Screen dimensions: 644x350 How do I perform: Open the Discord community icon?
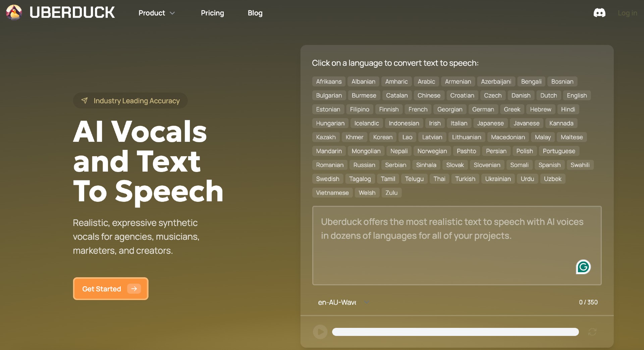point(599,13)
